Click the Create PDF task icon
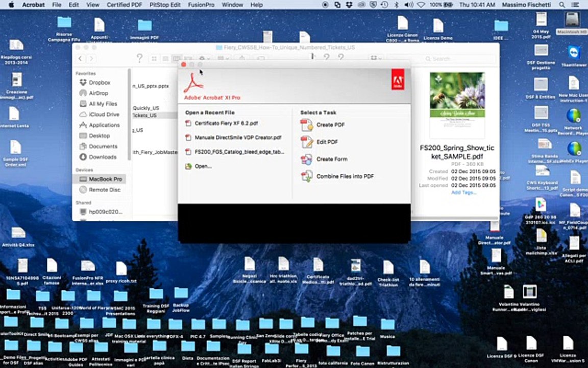The height and width of the screenshot is (368, 588). (x=306, y=125)
